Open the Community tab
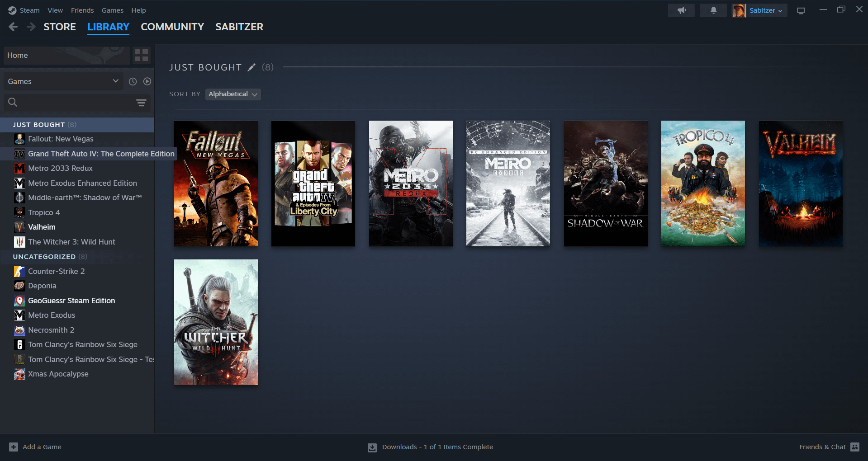The width and height of the screenshot is (868, 461). click(172, 27)
